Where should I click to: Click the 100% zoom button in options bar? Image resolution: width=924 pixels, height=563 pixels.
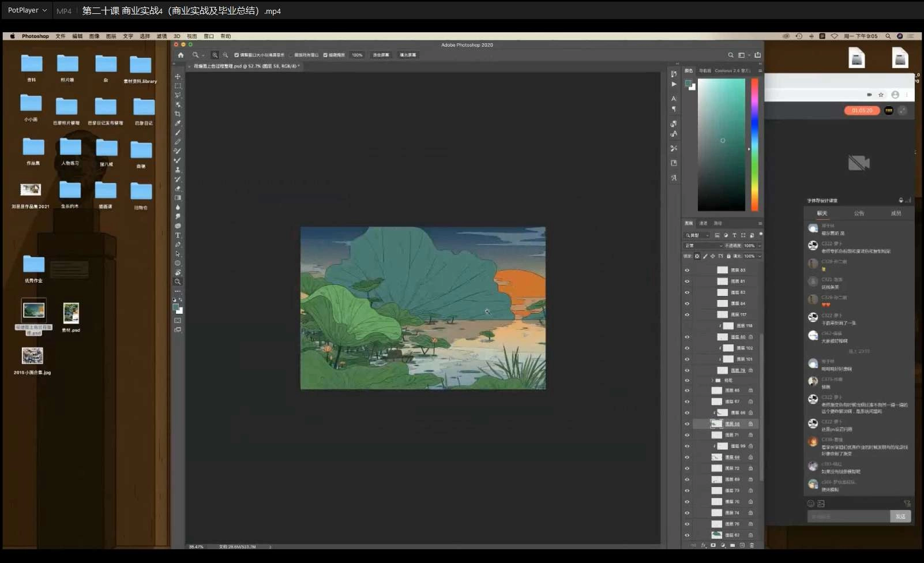[357, 55]
